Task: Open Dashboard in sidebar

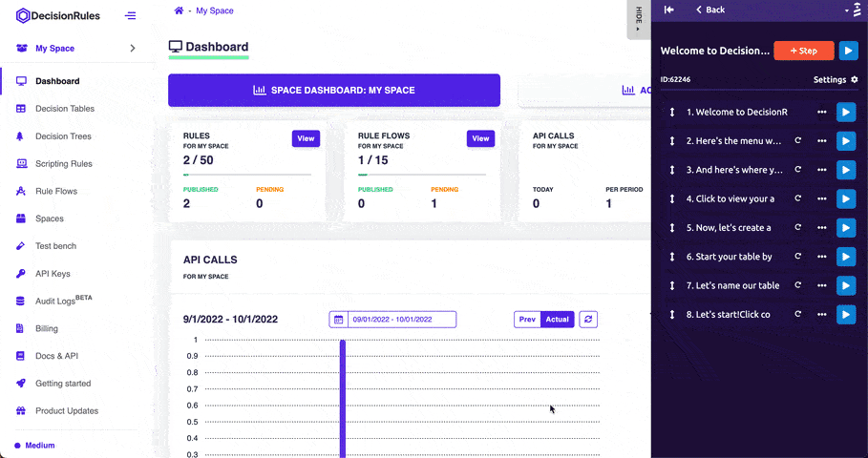Action: (x=57, y=81)
